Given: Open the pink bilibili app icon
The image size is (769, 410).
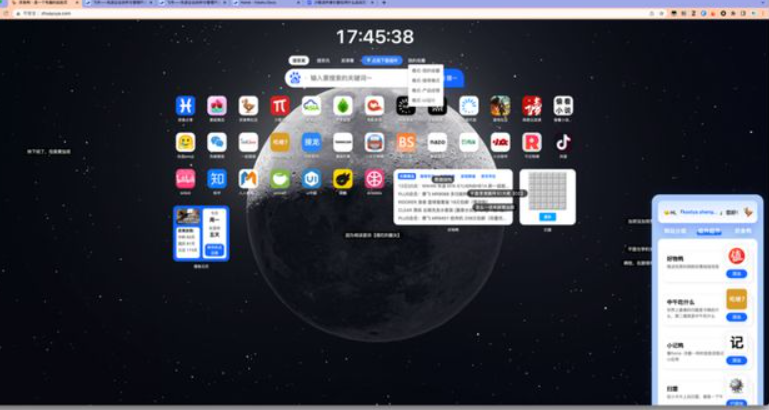Looking at the screenshot, I should click(185, 179).
